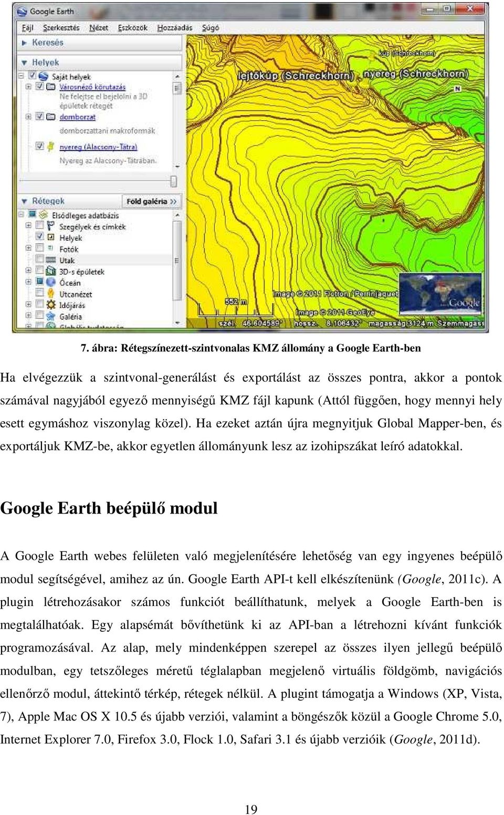Click the Places list scrollbar down arrow
Image resolution: width=504 pixels, height=815 pixels.
pyautogui.click(x=177, y=165)
